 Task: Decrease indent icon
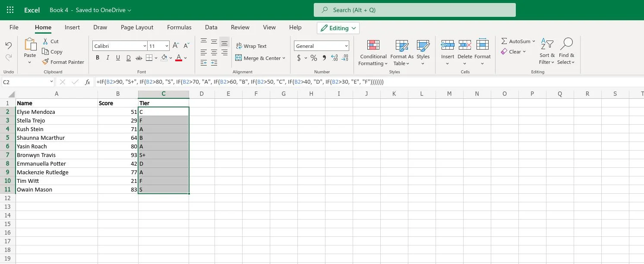204,63
